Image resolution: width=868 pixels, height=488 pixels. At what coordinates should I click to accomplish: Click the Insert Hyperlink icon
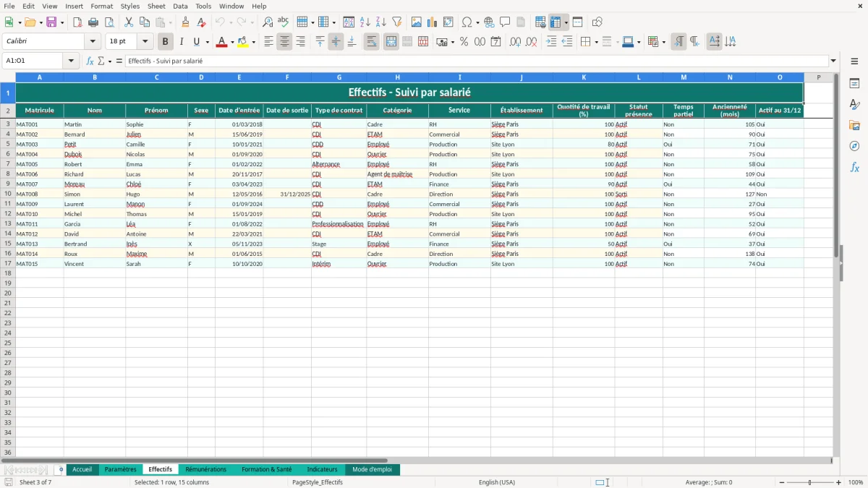point(489,22)
